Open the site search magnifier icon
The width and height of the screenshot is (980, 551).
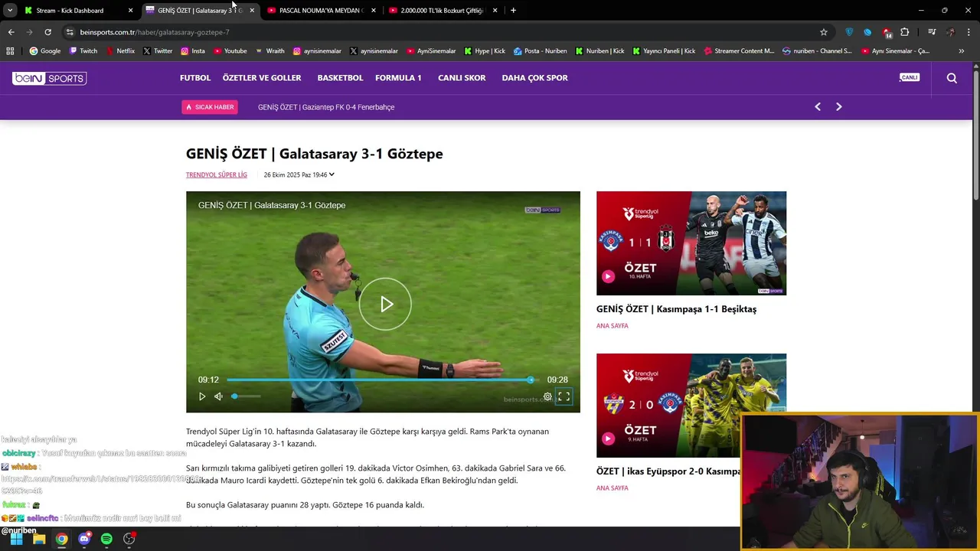click(x=952, y=78)
